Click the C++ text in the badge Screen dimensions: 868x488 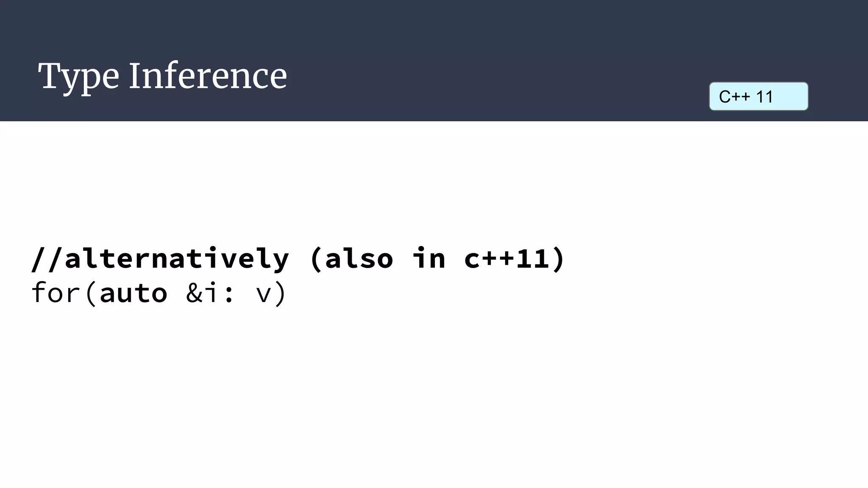coord(734,97)
